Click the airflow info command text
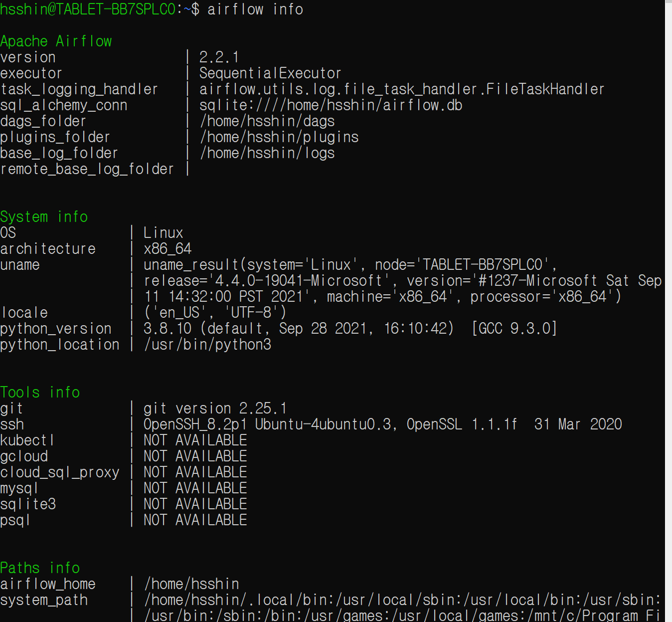Viewport: 672px width, 622px height. tap(255, 9)
